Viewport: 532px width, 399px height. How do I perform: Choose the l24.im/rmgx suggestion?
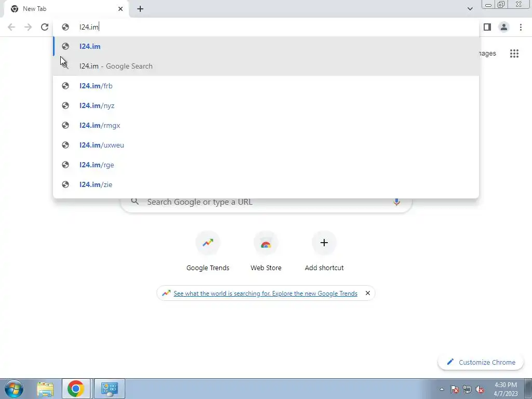pyautogui.click(x=266, y=125)
